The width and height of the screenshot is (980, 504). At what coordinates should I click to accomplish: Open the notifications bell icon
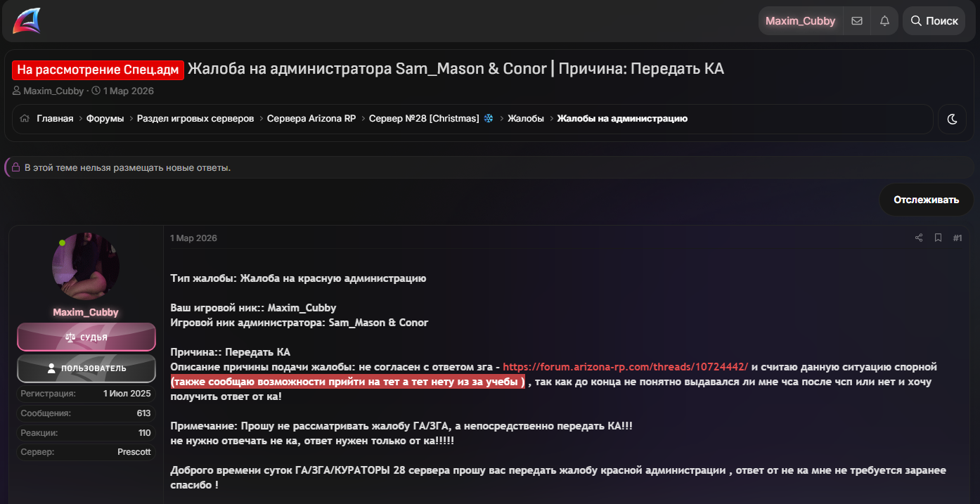pyautogui.click(x=884, y=21)
